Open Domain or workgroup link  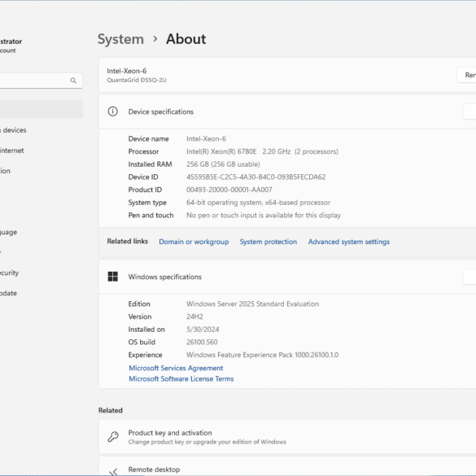pyautogui.click(x=194, y=242)
